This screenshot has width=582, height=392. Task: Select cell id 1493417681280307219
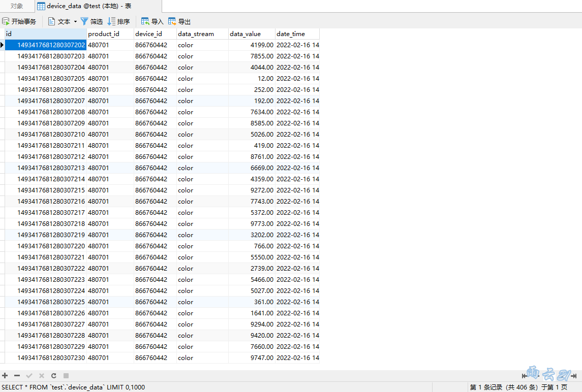pos(46,235)
